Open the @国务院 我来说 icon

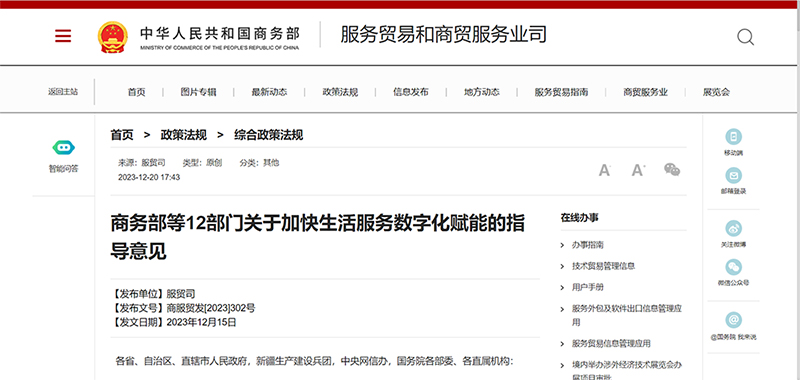click(x=734, y=320)
